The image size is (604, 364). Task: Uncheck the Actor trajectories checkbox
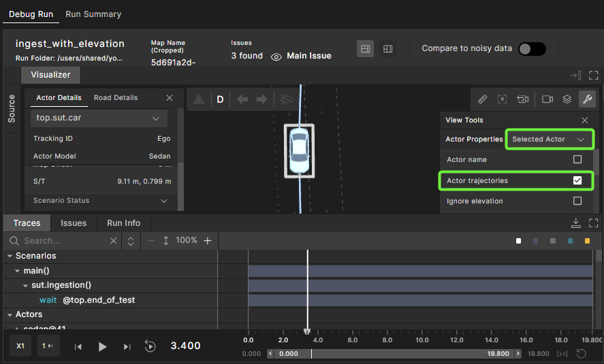(577, 181)
